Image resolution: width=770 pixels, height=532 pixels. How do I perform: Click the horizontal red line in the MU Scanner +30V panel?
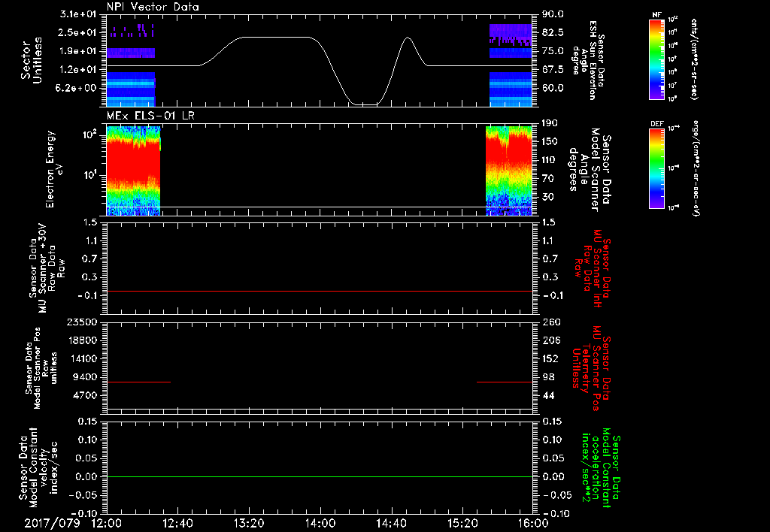click(320, 291)
